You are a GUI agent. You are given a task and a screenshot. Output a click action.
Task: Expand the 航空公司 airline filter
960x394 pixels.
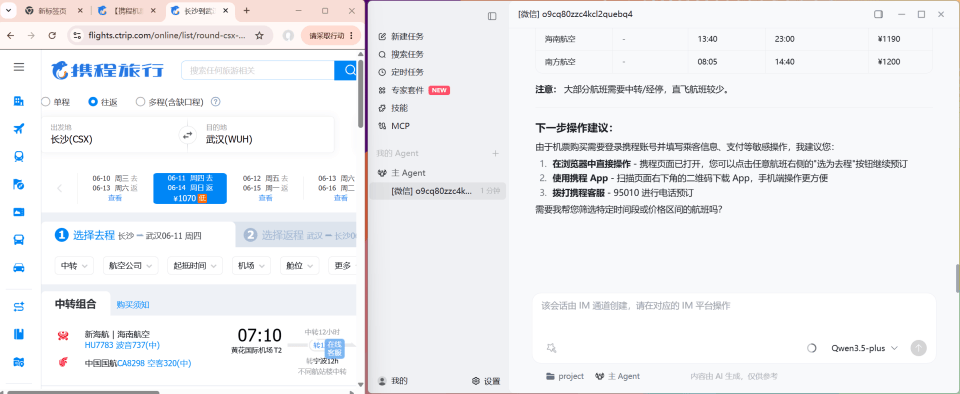[130, 266]
